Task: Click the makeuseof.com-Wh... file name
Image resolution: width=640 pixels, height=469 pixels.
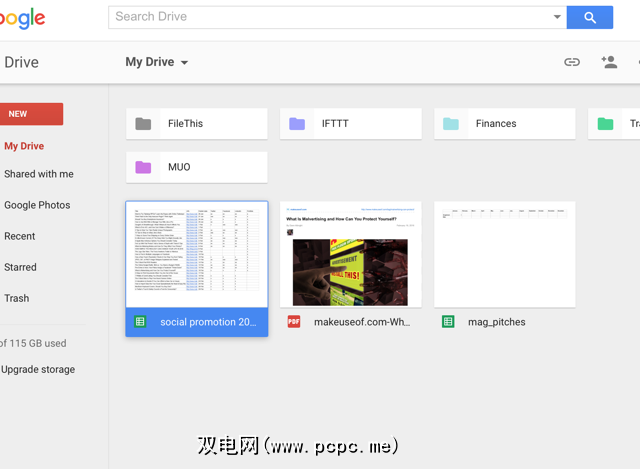Action: 362,322
